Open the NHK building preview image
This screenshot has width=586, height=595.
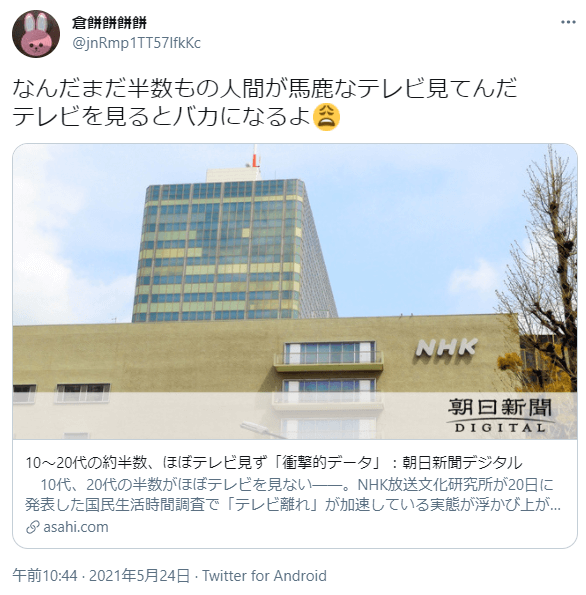pyautogui.click(x=295, y=291)
